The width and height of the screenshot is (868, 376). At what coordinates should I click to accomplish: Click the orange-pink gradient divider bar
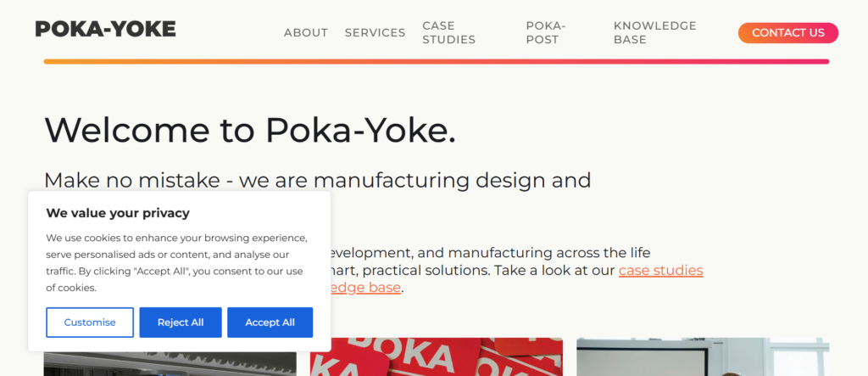tap(436, 61)
